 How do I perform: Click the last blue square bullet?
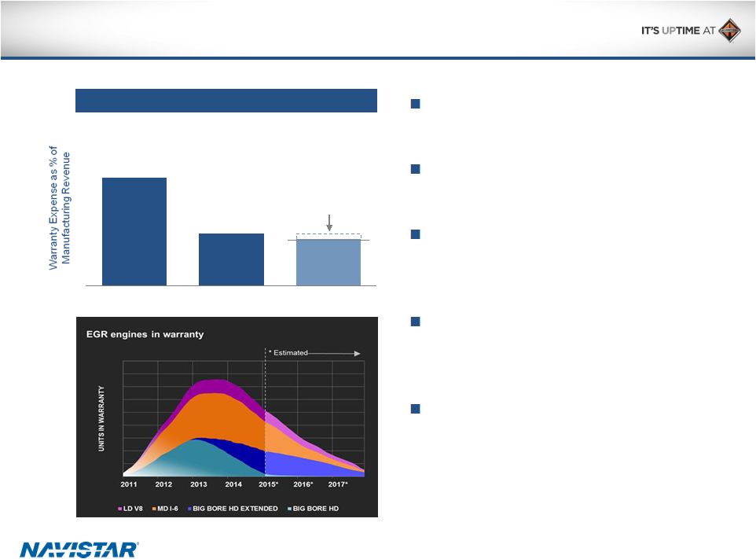pos(415,409)
